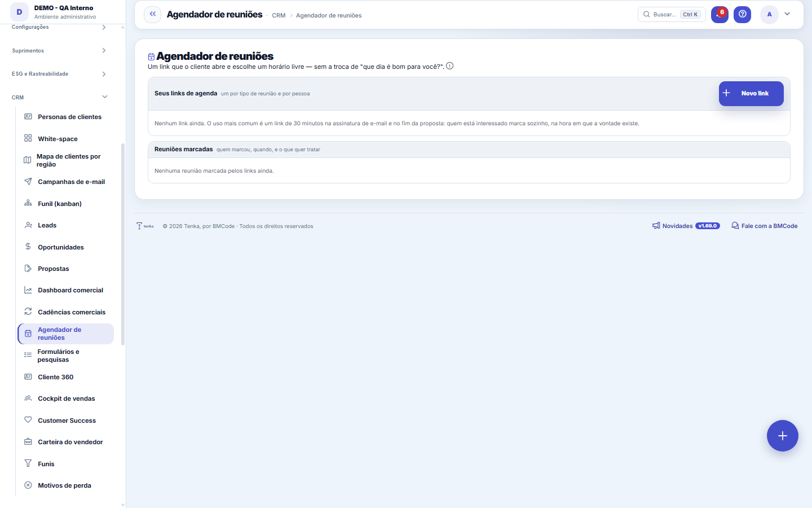This screenshot has height=508, width=812.
Task: Open Novidades v1.69.0 link
Action: tap(686, 226)
